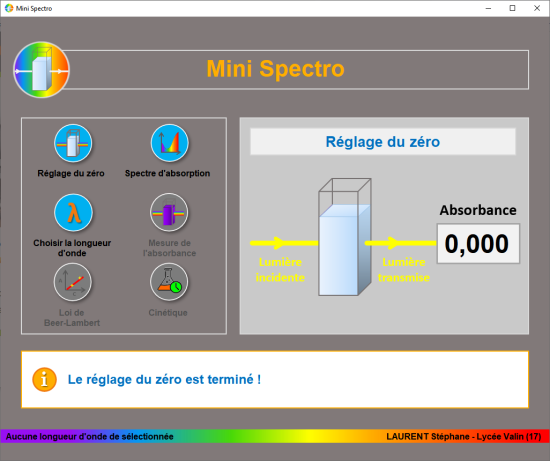This screenshot has width=550, height=461.
Task: Click the rainbow spectrum status bar
Action: [x=275, y=436]
